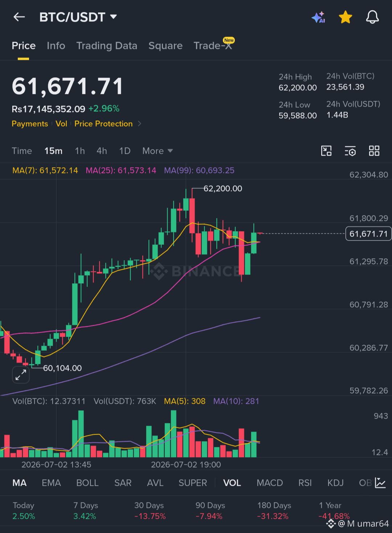Select the 1D chart interval
392x533 pixels.
pyautogui.click(x=125, y=151)
